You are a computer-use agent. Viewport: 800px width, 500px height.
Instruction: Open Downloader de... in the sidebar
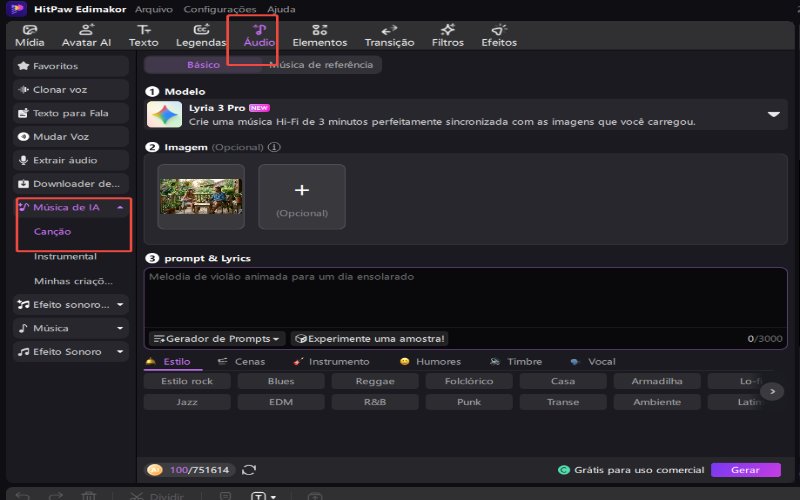click(70, 183)
